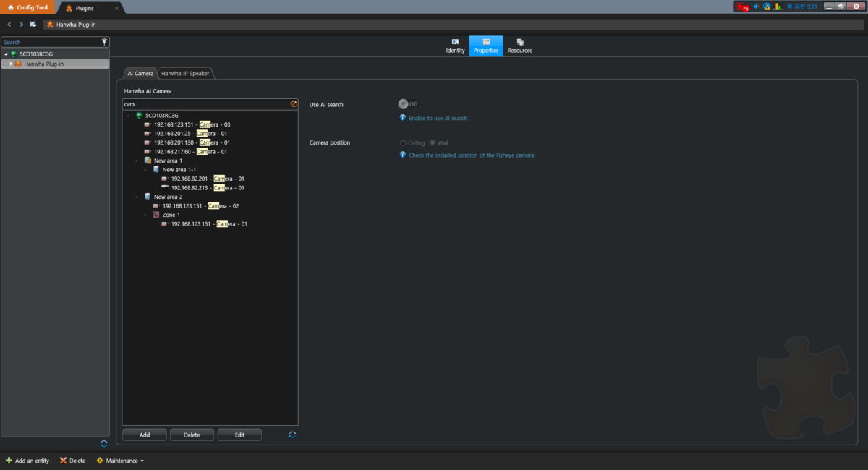The image size is (868, 470).
Task: Select the New area 1-1 row
Action: coord(179,170)
